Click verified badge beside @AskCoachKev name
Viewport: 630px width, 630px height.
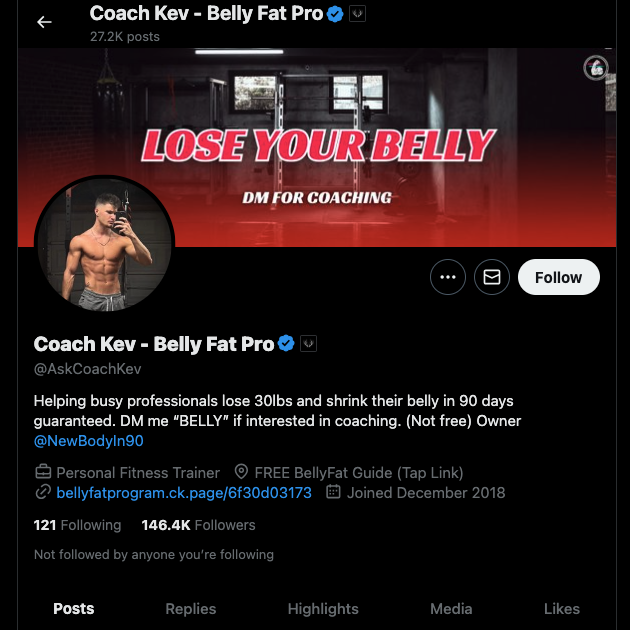click(286, 344)
